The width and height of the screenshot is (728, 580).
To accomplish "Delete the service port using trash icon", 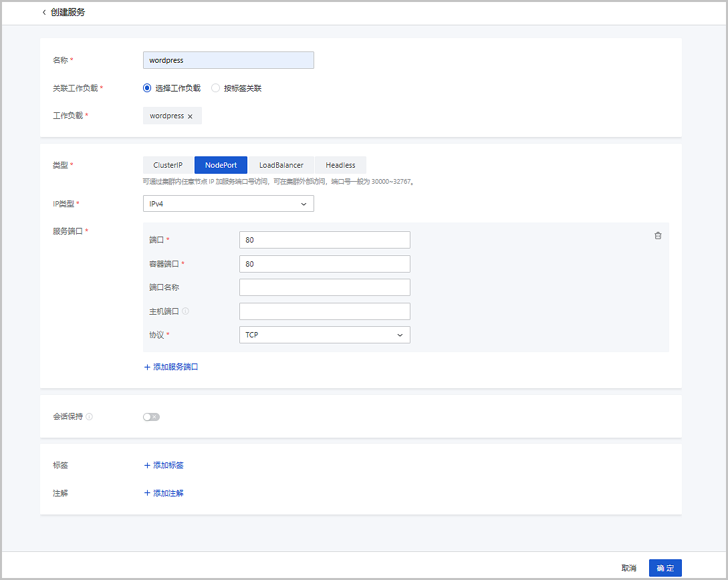I will [x=658, y=235].
